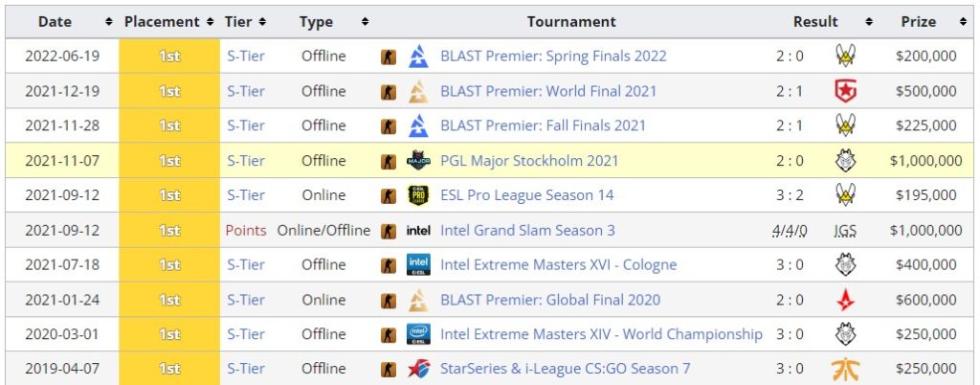The height and width of the screenshot is (385, 980).
Task: Click the Vitality logo in Spring Finals 2022 row
Action: pyautogui.click(x=846, y=57)
